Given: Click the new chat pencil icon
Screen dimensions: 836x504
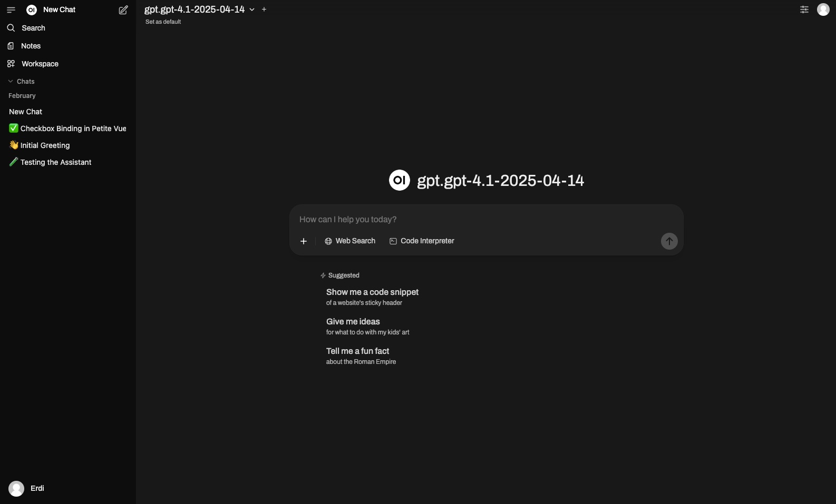Looking at the screenshot, I should [x=123, y=10].
